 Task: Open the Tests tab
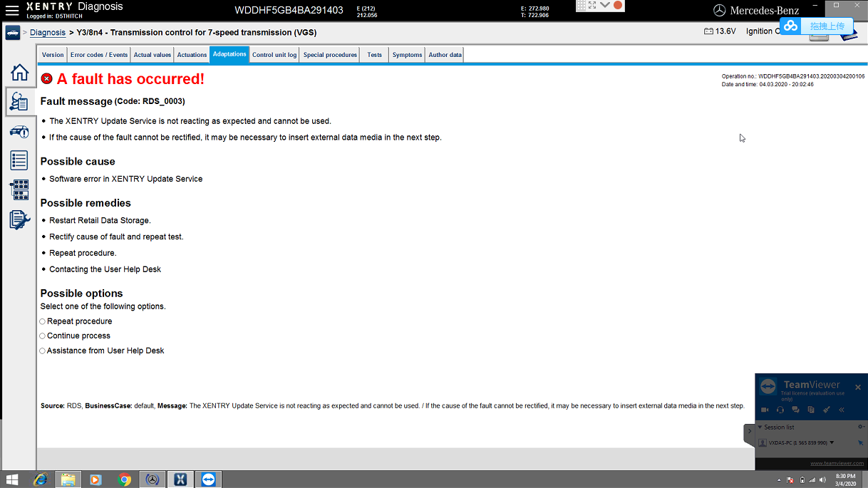coord(375,55)
